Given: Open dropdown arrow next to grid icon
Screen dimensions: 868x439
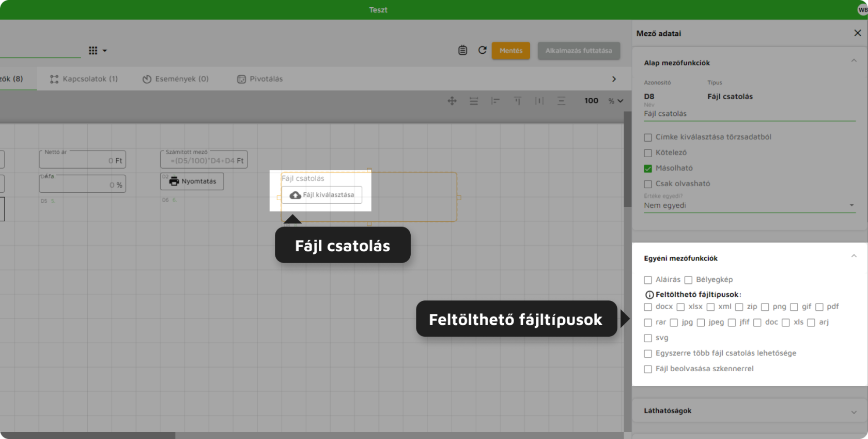Looking at the screenshot, I should (105, 51).
